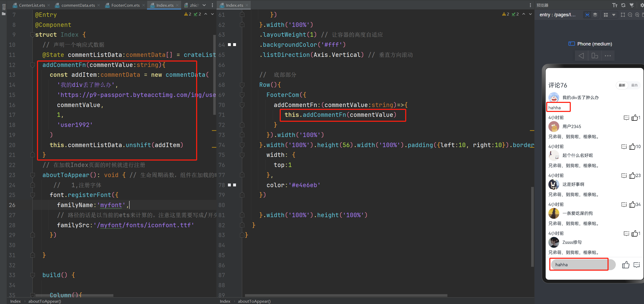Image resolution: width=644 pixels, height=304 pixels.
Task: Select the 最热 sort option
Action: (x=634, y=85)
